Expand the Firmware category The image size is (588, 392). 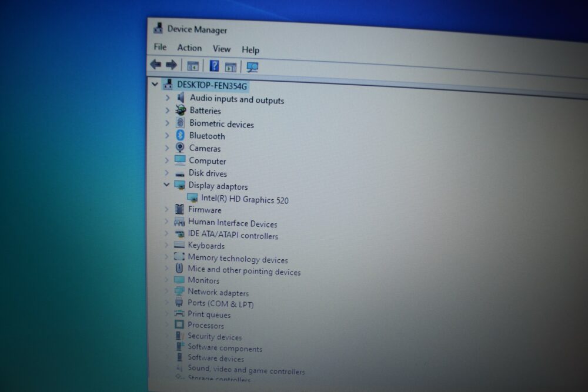[166, 209]
